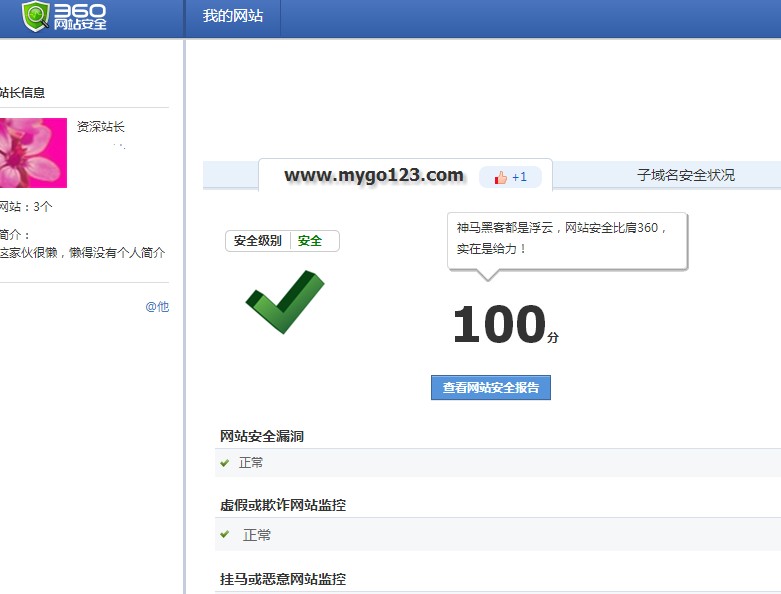781x594 pixels.
Task: Click the 虚假或欺诈网站监控 heading
Action: (283, 505)
